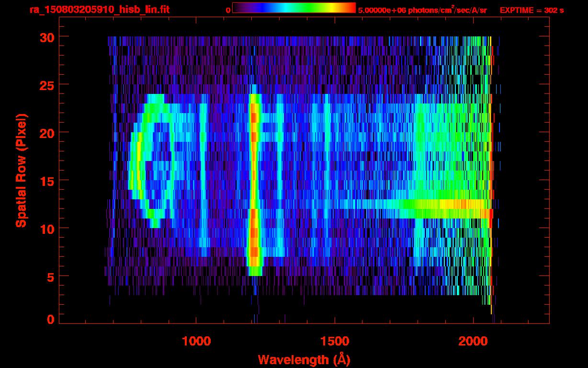Click the 1000 wavelength tick label

[196, 341]
